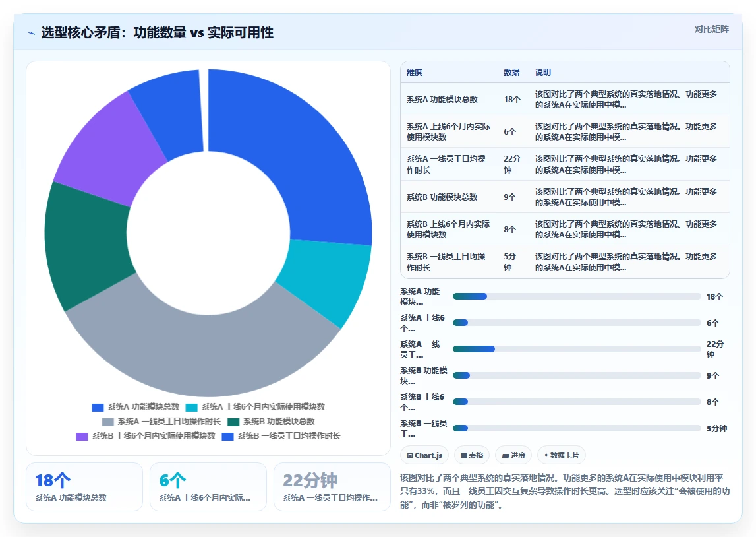Click the 6个 progress bar
This screenshot has width=756, height=537.
[577, 323]
